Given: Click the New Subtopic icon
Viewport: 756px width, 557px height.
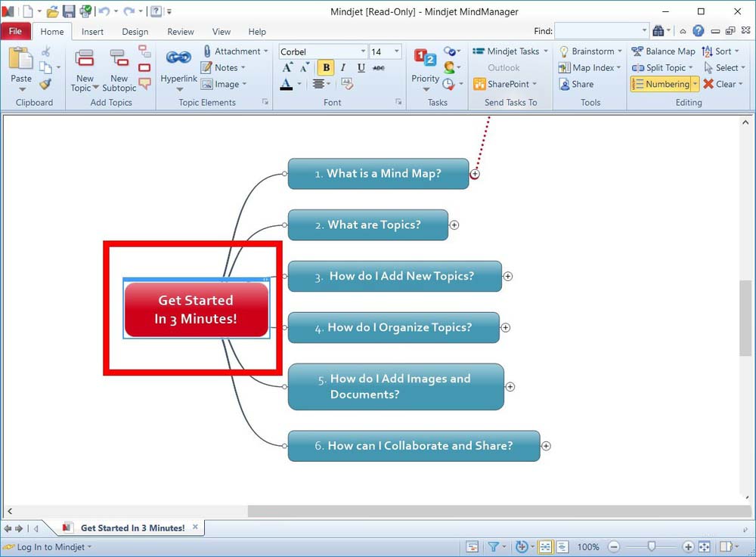Looking at the screenshot, I should (x=119, y=59).
